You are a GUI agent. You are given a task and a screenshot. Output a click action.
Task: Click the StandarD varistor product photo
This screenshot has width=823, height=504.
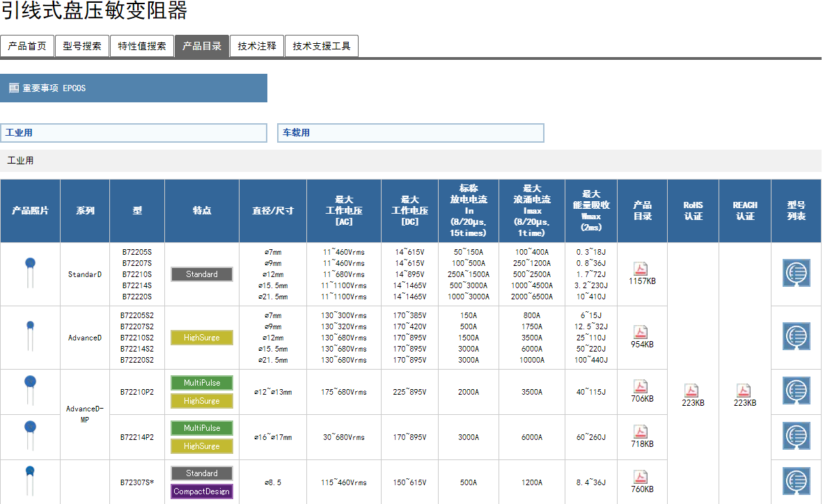[30, 272]
